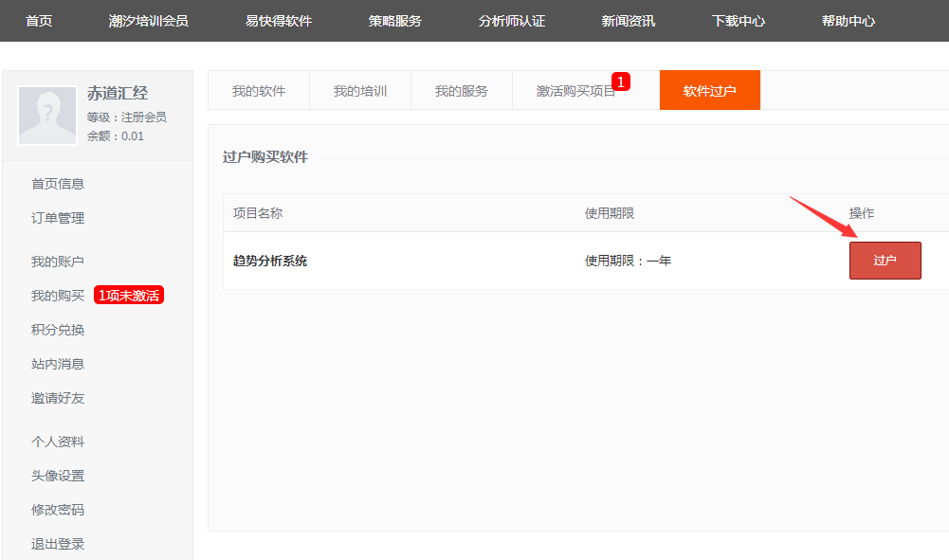Click the red notification badge showing 1
949x560 pixels.
coord(621,81)
